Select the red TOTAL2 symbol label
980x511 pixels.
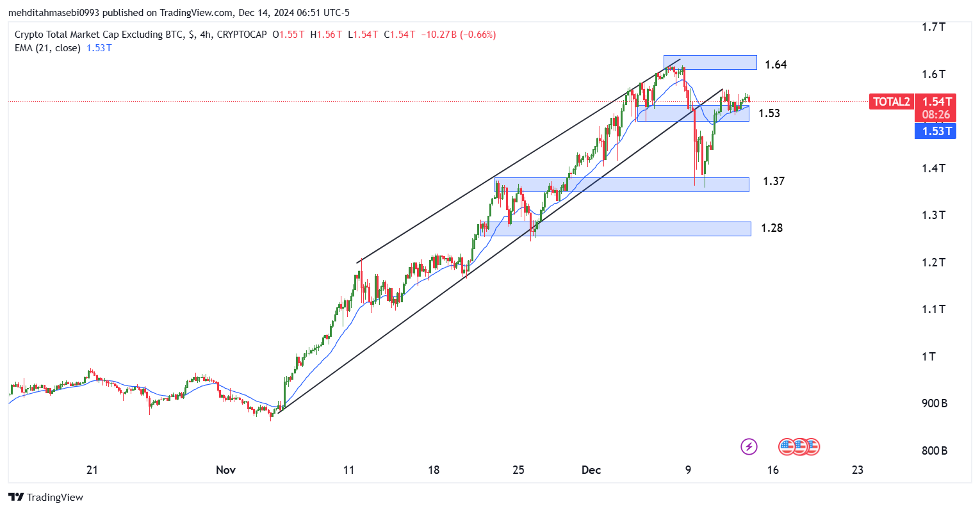coord(891,101)
